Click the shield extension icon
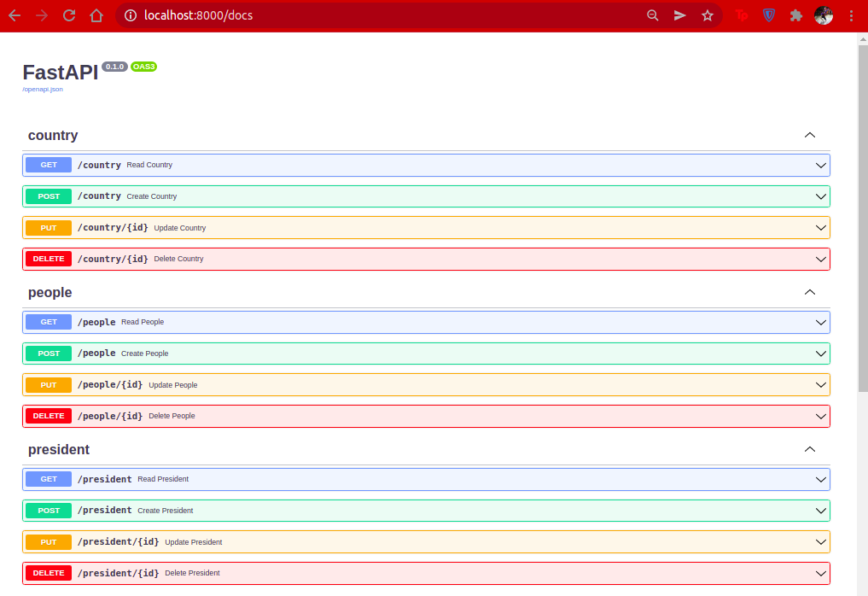Image resolution: width=868 pixels, height=596 pixels. point(769,15)
